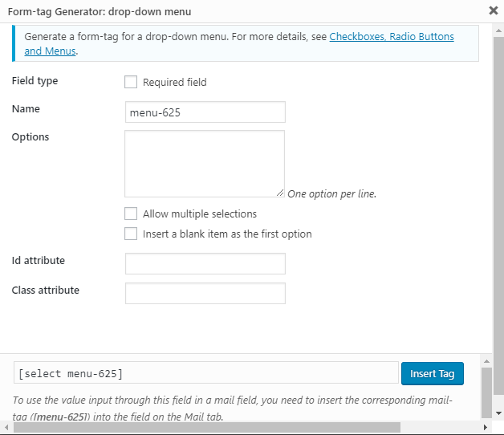This screenshot has width=504, height=435.
Task: Click the Options textarea resize handle
Action: tap(280, 193)
